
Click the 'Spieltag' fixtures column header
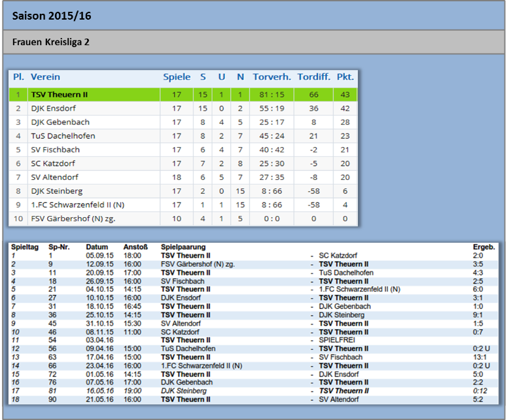(25, 247)
